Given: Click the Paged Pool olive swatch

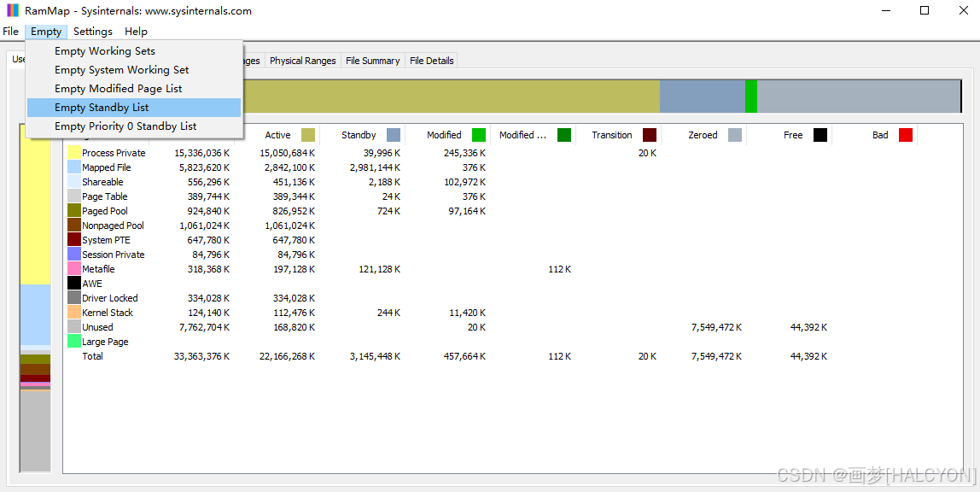Looking at the screenshot, I should click(x=73, y=211).
